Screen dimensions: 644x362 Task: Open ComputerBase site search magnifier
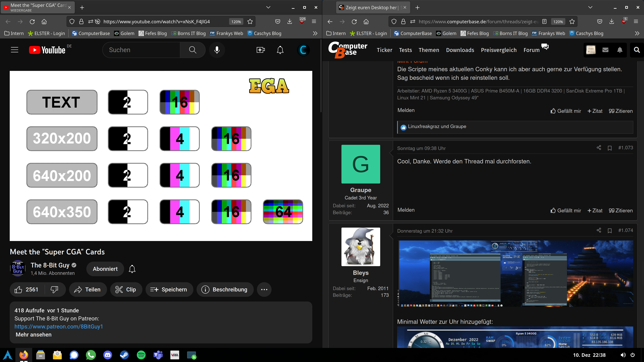tap(637, 50)
